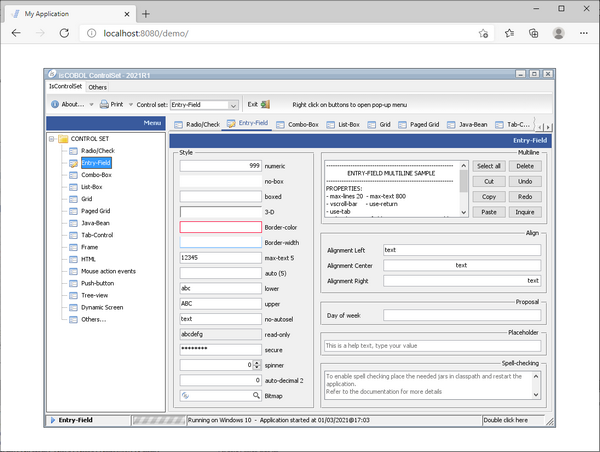Click the List-Box tree item icon
This screenshot has width=600, height=452.
tap(73, 187)
